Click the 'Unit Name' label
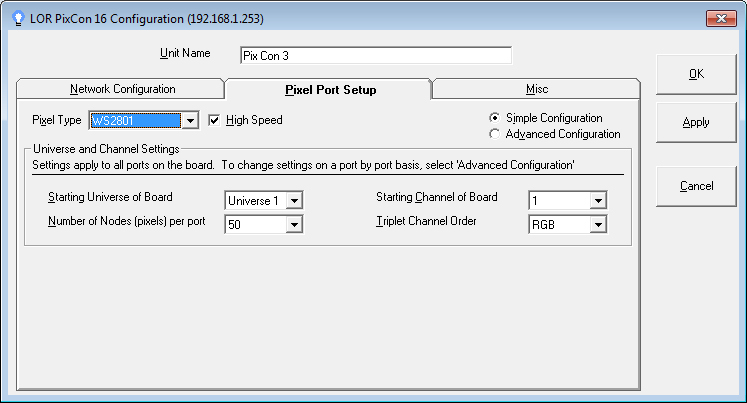The width and height of the screenshot is (747, 403). [x=185, y=53]
